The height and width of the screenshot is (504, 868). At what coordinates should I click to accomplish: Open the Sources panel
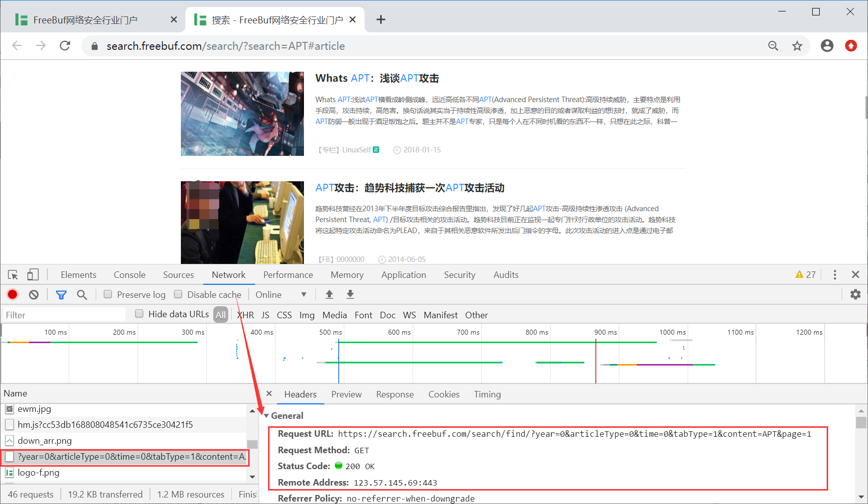click(178, 275)
